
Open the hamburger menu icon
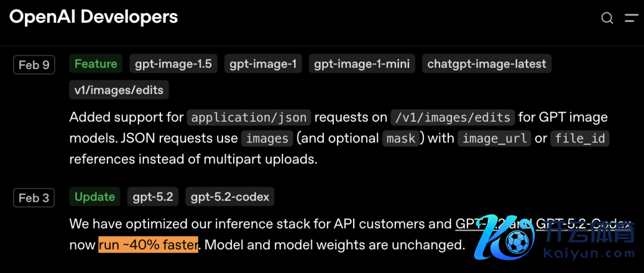631,18
